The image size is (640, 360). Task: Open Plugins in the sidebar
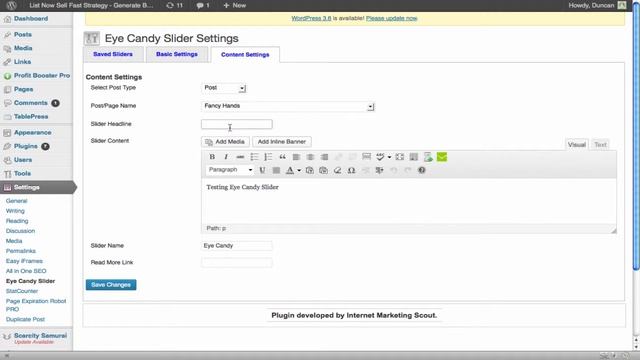(25, 146)
